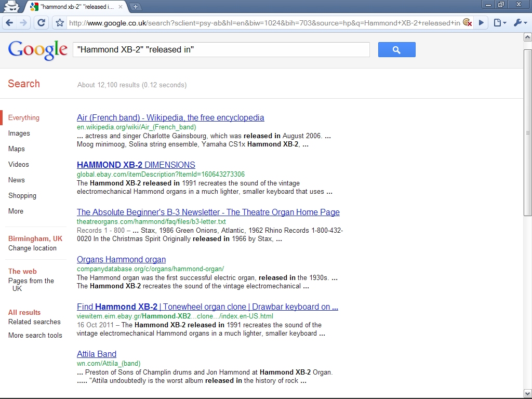Click en.wikipedia.org/wiki/Air_(French_band) URL text
This screenshot has height=399, width=532.
[x=137, y=127]
